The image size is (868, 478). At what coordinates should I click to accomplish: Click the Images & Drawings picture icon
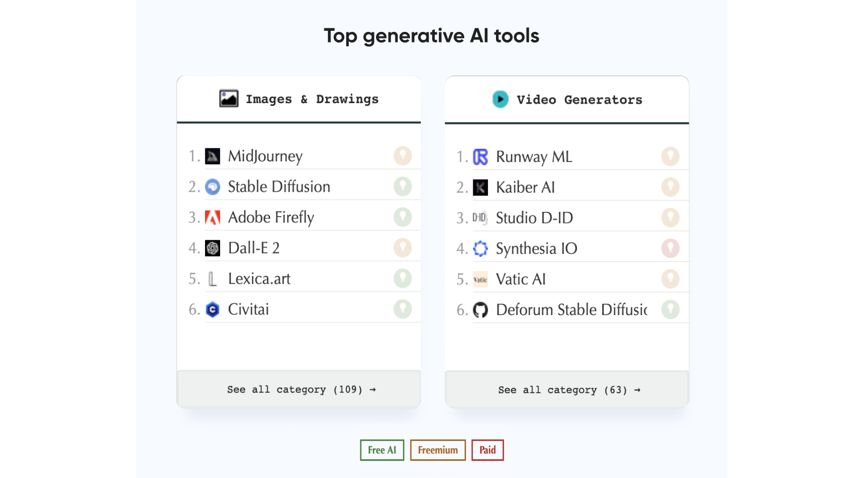click(229, 99)
